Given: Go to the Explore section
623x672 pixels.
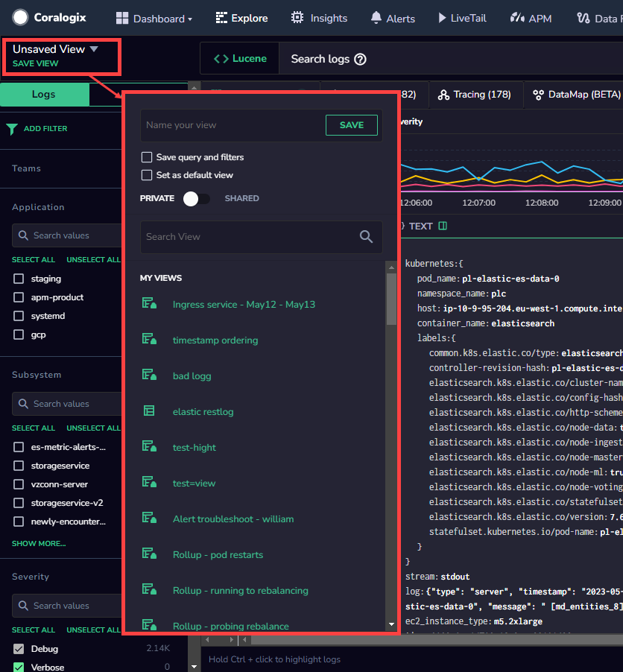Looking at the screenshot, I should tap(242, 18).
